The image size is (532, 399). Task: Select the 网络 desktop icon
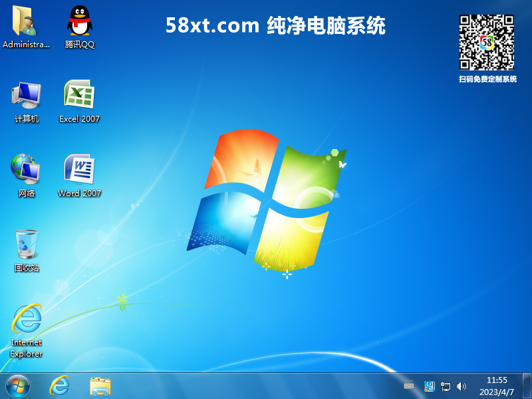[26, 176]
